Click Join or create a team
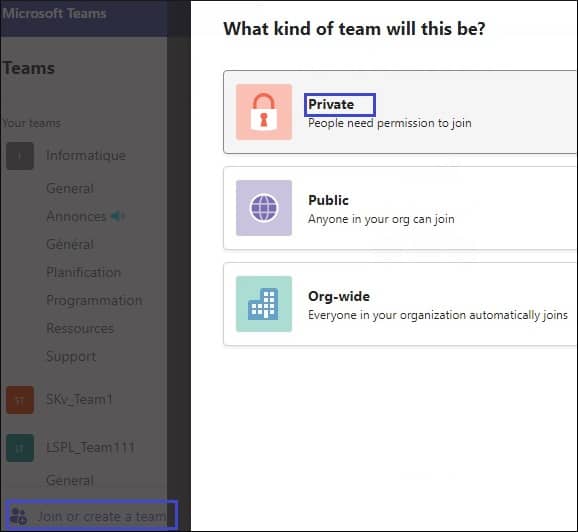Screen dimensions: 578x532 (x=102, y=516)
